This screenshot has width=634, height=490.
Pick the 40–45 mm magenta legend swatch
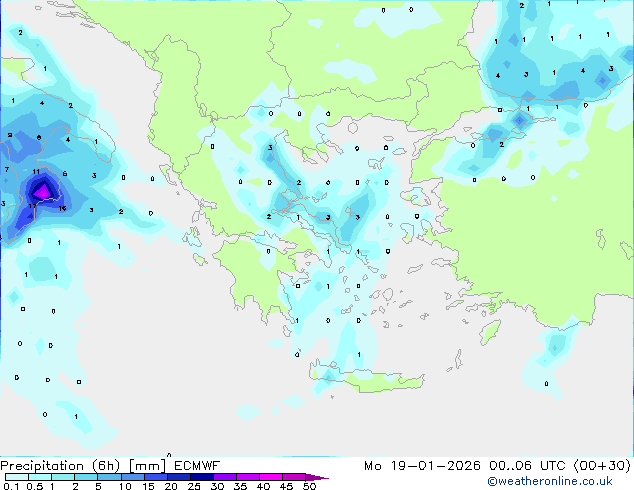pos(271,477)
